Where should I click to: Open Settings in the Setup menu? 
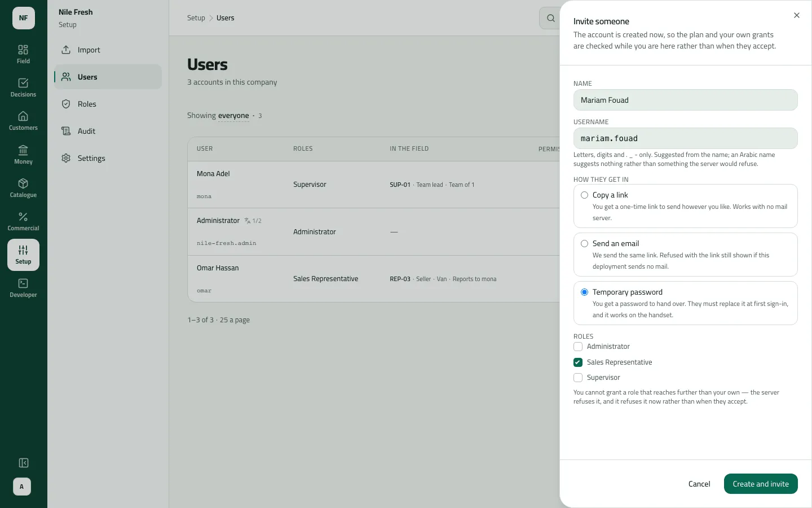click(108, 158)
